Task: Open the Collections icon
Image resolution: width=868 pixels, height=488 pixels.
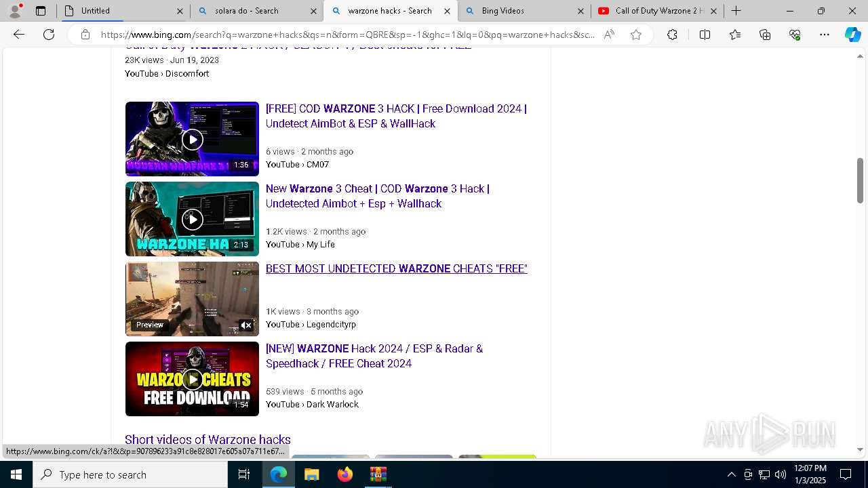Action: coord(765,35)
